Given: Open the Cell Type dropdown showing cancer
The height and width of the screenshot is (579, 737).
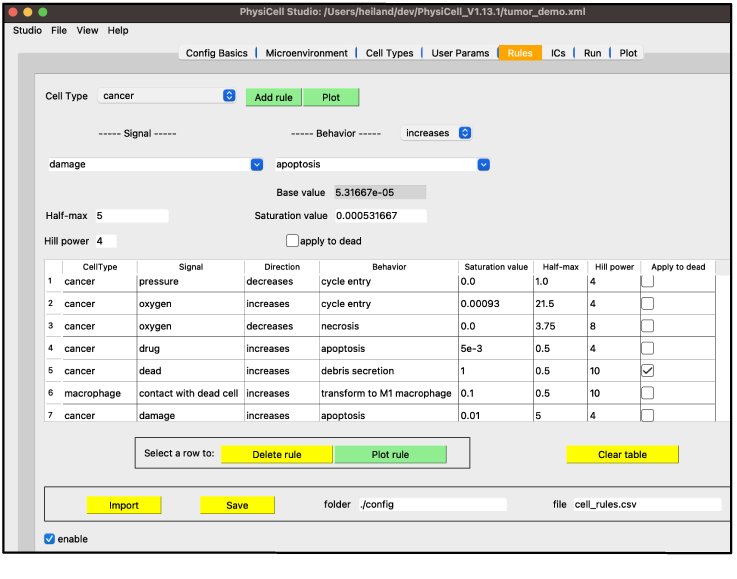Looking at the screenshot, I should [167, 96].
